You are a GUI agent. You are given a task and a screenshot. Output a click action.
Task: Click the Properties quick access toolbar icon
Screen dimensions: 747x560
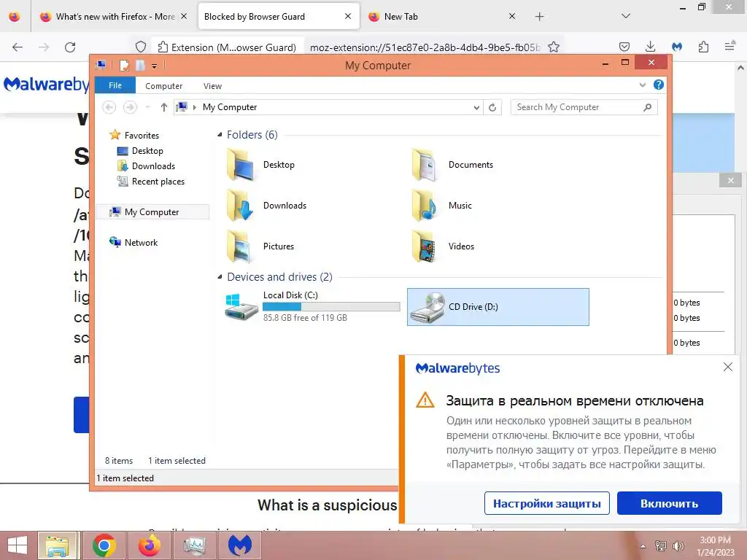124,65
